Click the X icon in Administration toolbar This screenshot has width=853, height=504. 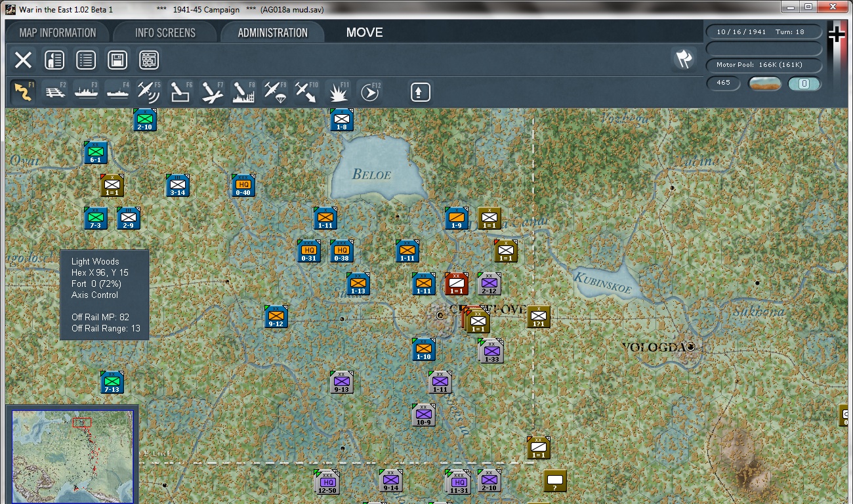pyautogui.click(x=23, y=60)
